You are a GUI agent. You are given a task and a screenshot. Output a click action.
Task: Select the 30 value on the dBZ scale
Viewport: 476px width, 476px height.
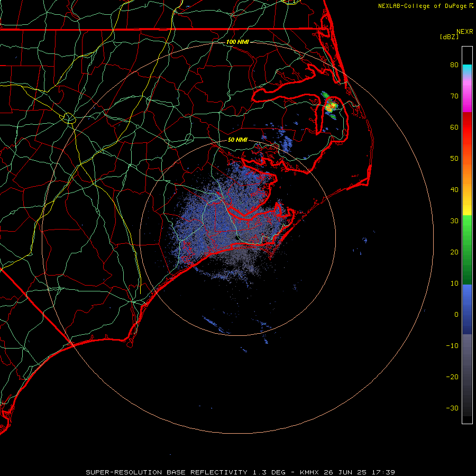(x=454, y=221)
